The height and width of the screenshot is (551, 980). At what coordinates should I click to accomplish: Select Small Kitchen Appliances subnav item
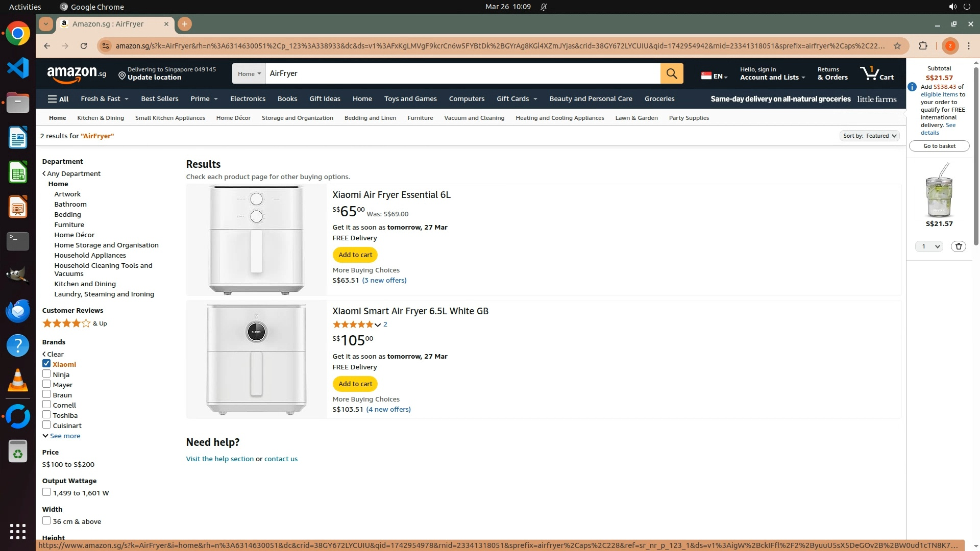(x=170, y=118)
